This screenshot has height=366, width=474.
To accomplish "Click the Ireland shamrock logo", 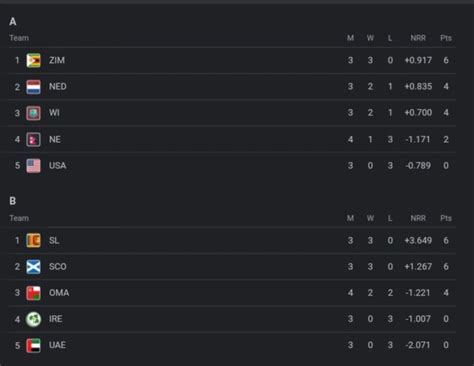I will (x=33, y=319).
